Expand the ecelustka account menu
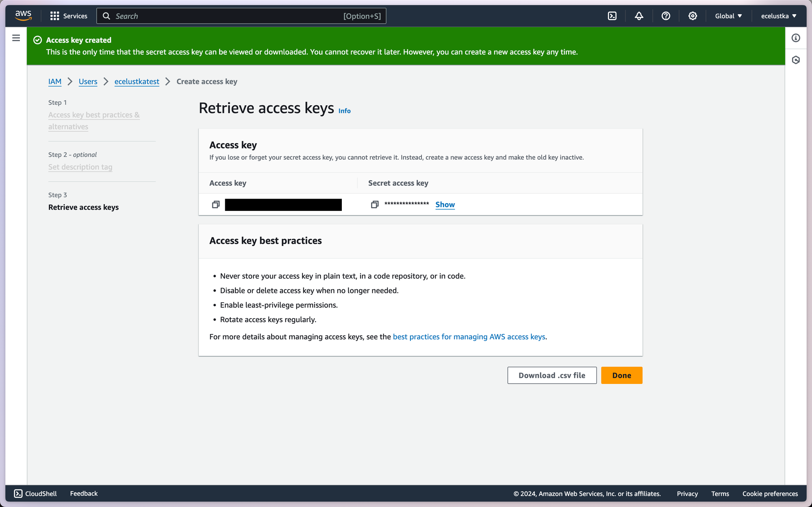 click(x=778, y=16)
